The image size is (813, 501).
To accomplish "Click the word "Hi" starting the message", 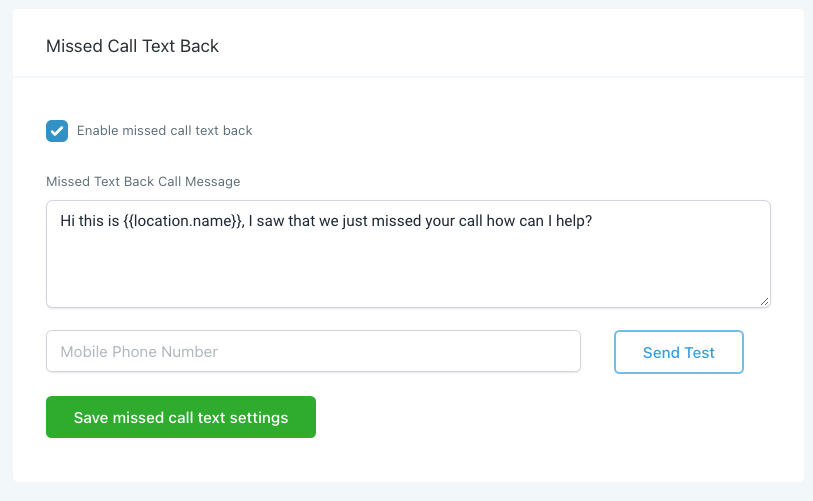I will pos(68,220).
